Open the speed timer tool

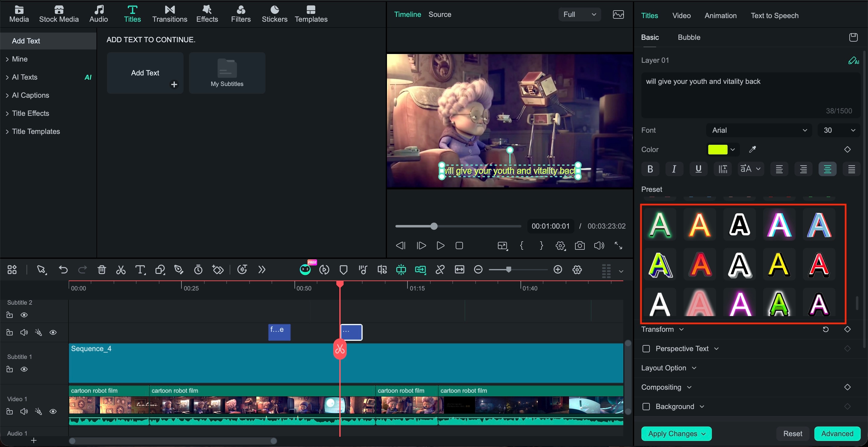point(198,270)
